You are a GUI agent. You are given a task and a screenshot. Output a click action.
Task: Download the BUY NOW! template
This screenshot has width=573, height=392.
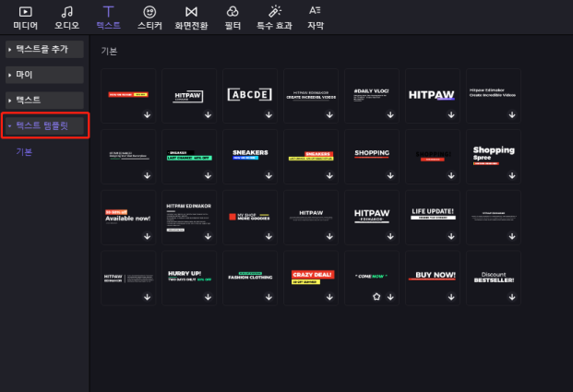click(x=451, y=297)
